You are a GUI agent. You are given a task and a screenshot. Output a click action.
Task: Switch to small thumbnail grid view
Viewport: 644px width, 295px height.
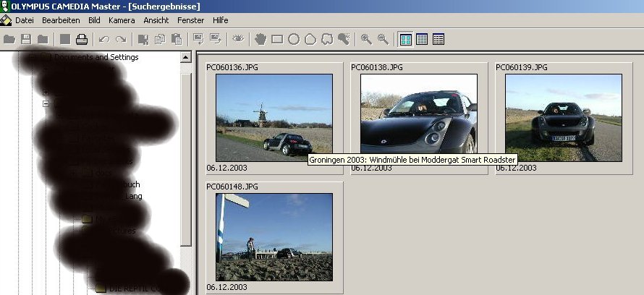click(422, 39)
